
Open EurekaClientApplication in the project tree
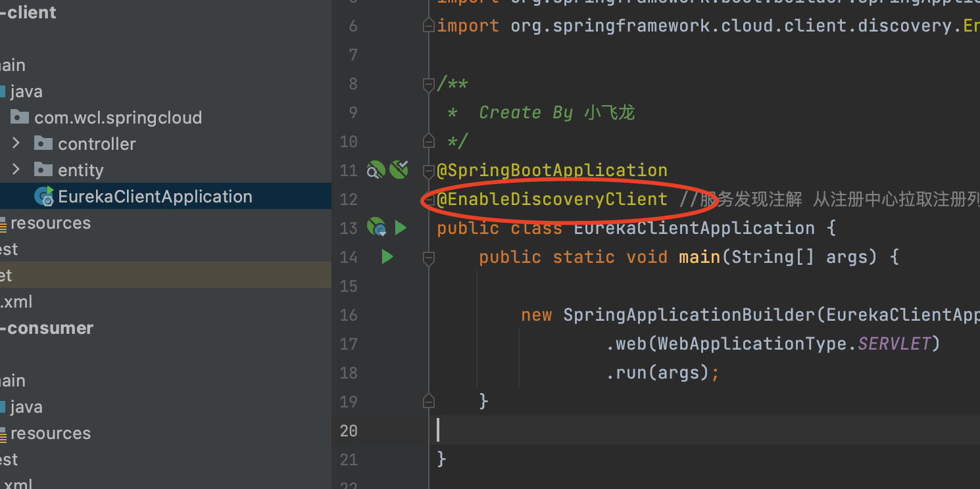coord(155,197)
